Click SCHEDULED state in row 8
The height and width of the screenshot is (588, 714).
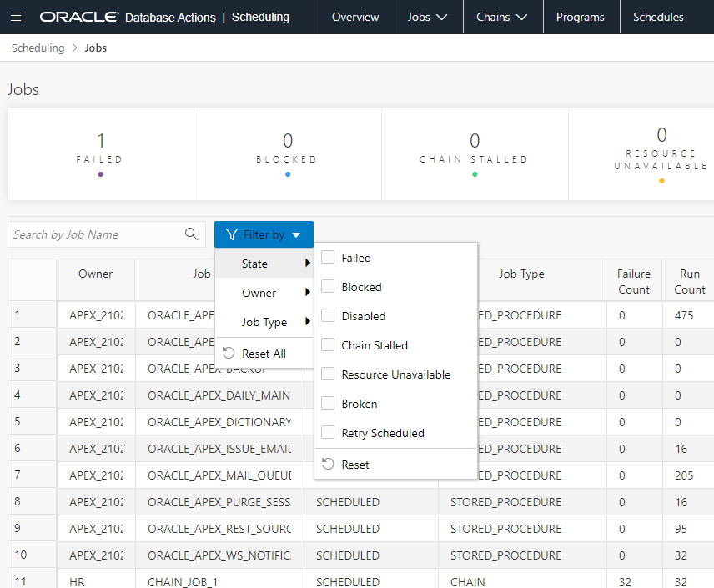[348, 502]
